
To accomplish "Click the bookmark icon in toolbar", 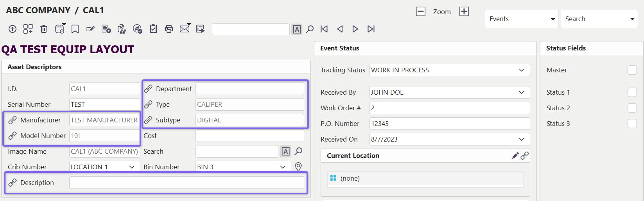I will point(75,29).
